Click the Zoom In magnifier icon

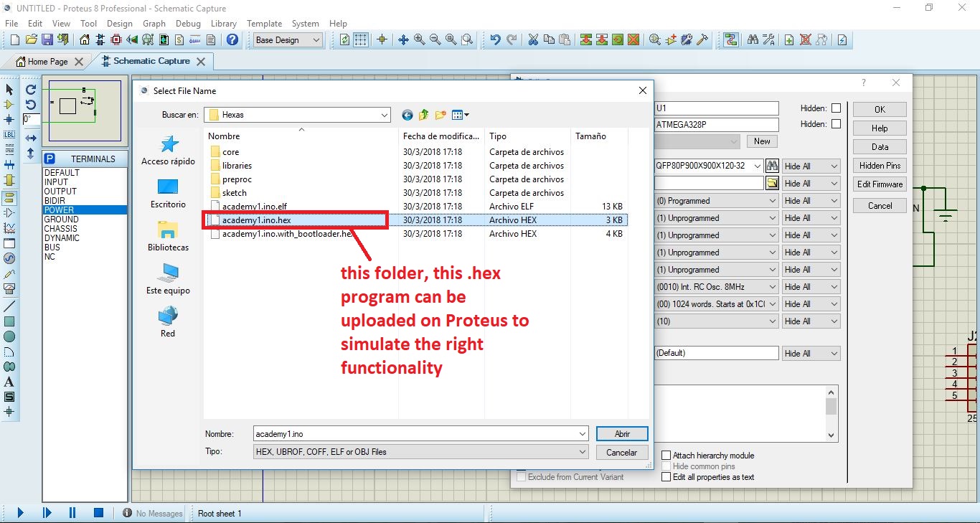(419, 40)
